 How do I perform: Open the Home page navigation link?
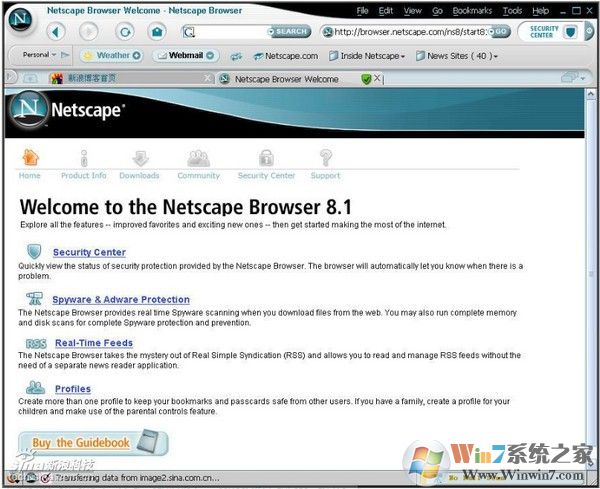[x=29, y=176]
